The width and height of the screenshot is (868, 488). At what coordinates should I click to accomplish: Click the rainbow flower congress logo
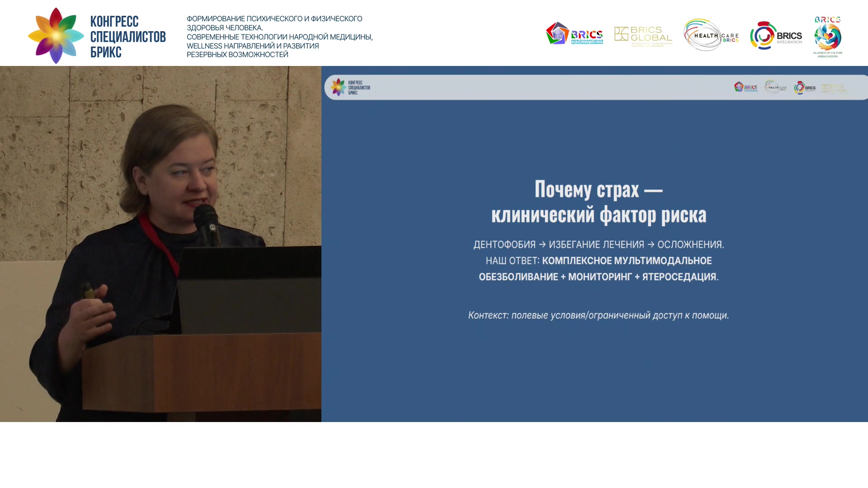(56, 35)
